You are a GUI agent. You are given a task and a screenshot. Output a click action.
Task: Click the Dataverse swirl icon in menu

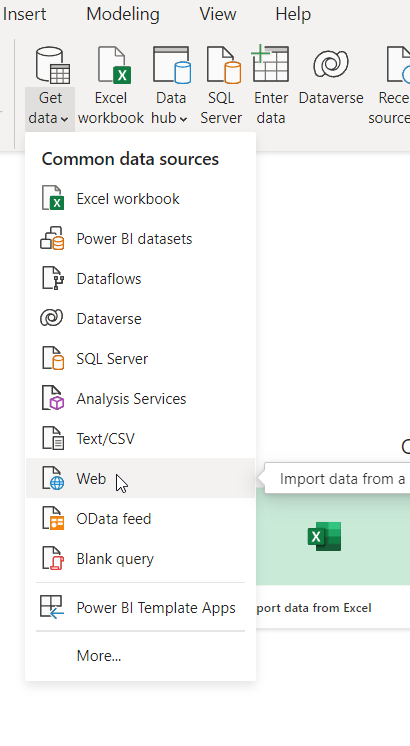tap(51, 318)
